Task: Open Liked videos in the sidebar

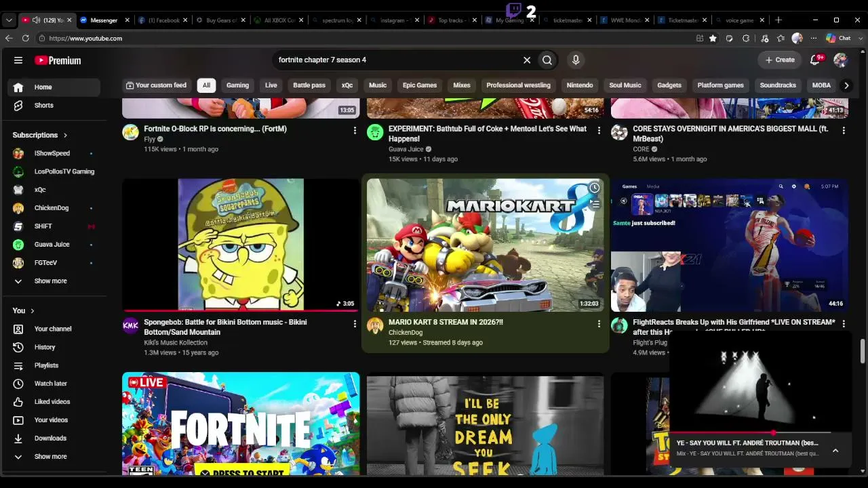Action: pos(54,402)
